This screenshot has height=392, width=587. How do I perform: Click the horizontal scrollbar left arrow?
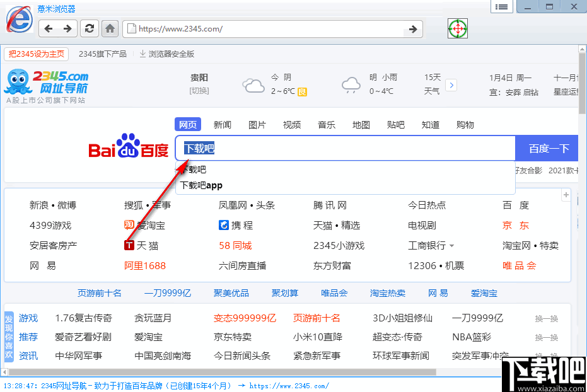pos(4,372)
